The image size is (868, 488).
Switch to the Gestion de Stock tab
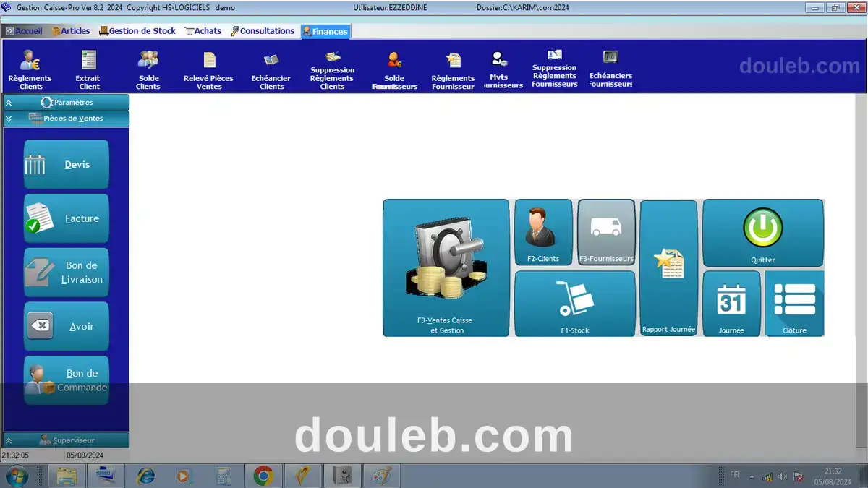click(137, 31)
